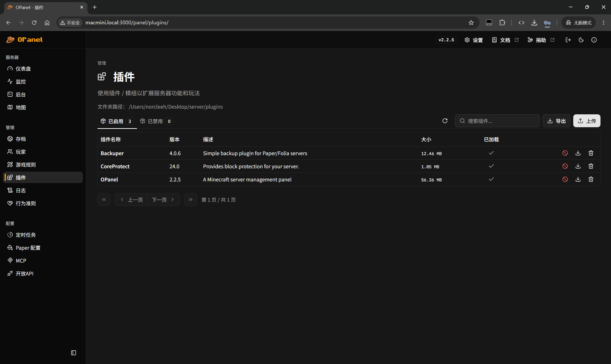Open 地图 map page
This screenshot has height=364, width=611.
(43, 107)
